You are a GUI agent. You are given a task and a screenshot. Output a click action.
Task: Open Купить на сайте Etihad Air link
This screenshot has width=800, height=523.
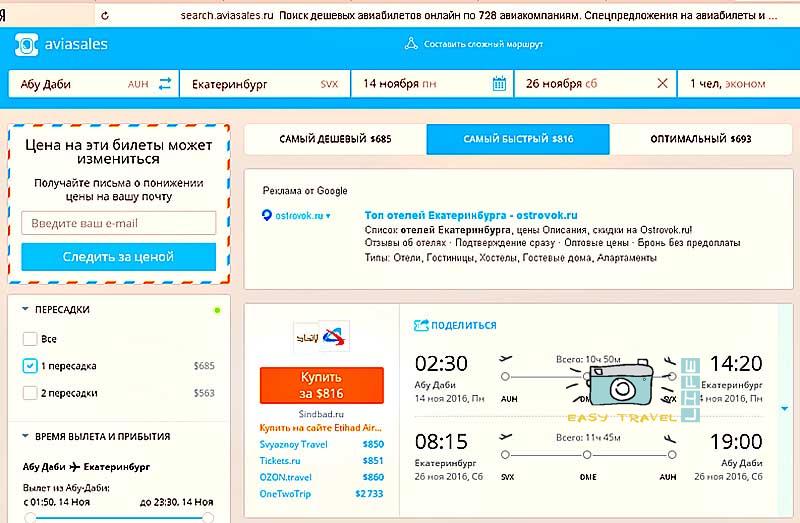(320, 428)
